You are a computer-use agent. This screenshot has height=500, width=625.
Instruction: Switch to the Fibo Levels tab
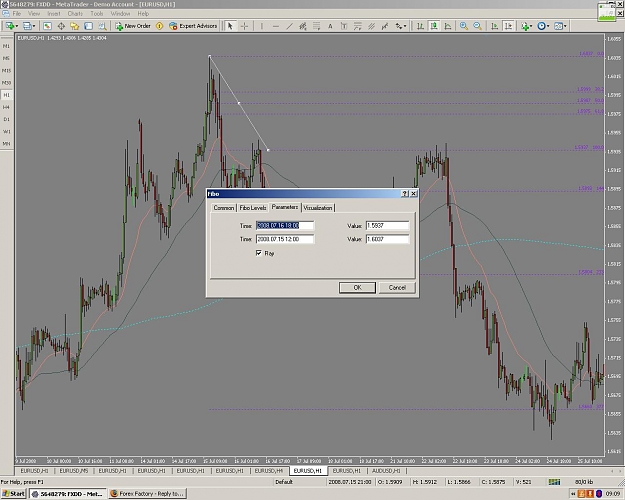pos(253,208)
